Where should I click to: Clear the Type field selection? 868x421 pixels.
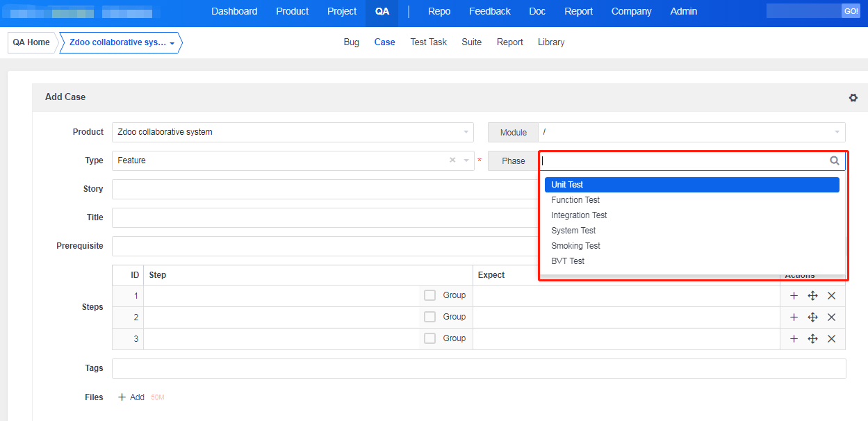tap(452, 160)
